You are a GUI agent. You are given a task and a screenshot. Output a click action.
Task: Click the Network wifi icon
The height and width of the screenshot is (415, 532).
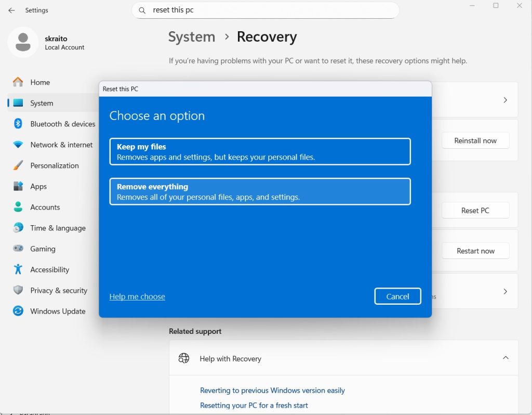(18, 145)
